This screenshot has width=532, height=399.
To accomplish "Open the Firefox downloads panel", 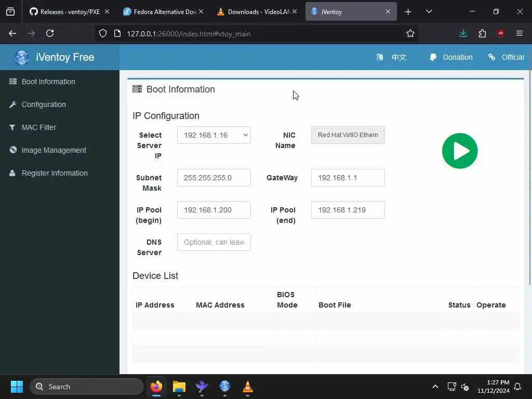I will coord(463,33).
